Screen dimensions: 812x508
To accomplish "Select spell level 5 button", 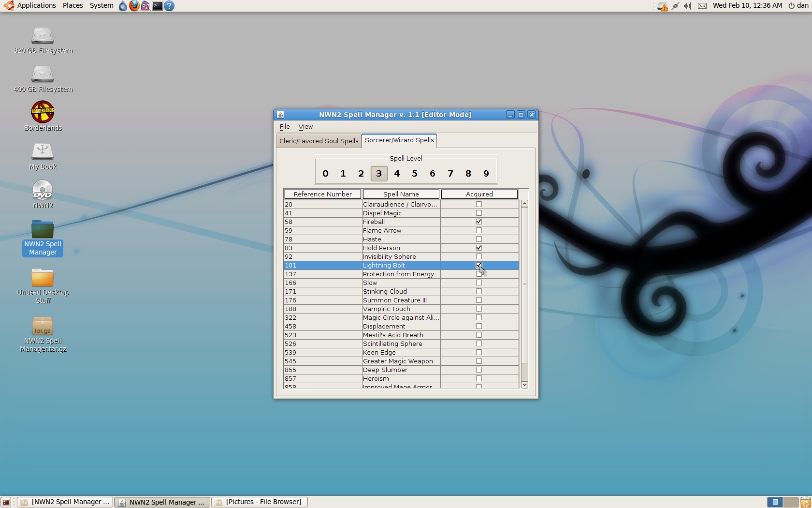I will (415, 174).
